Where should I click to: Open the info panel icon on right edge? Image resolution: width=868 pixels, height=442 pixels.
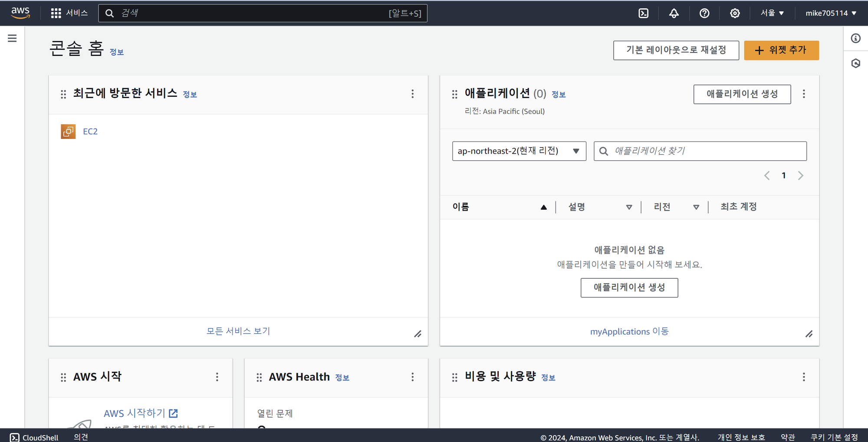pyautogui.click(x=856, y=38)
